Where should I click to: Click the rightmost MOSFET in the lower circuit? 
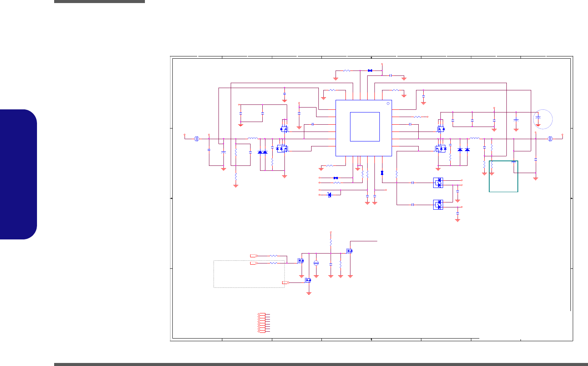pos(350,251)
